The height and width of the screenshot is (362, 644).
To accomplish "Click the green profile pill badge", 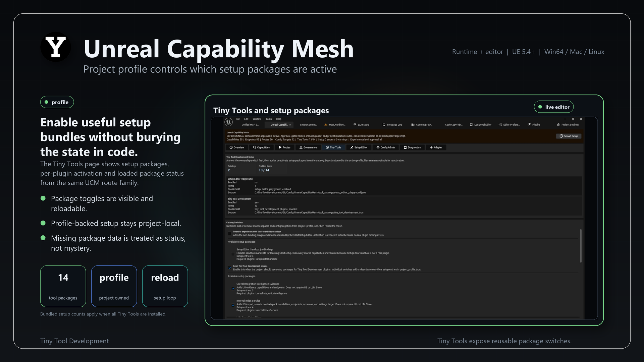I will (x=57, y=102).
